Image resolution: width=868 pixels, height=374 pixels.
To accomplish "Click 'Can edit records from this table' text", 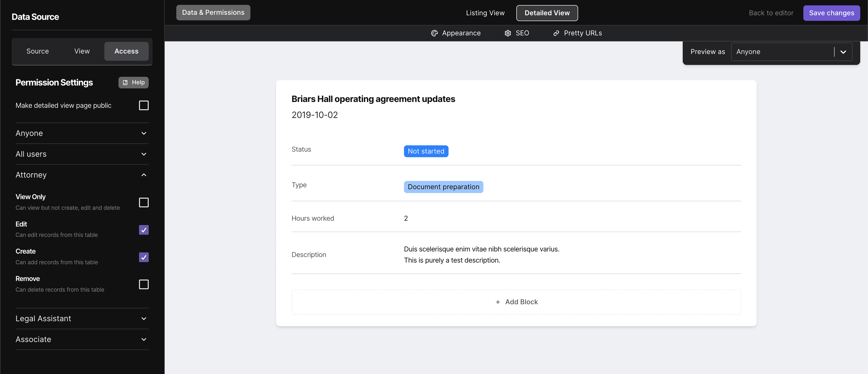I will pos(57,235).
